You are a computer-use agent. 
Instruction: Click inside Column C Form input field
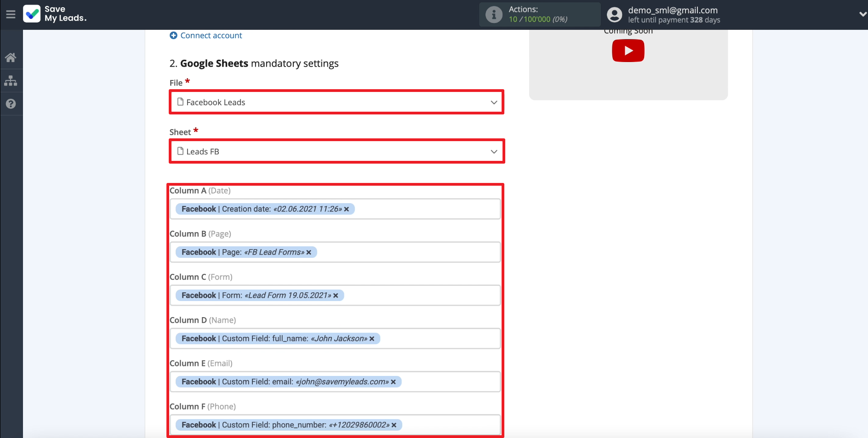[335, 296]
